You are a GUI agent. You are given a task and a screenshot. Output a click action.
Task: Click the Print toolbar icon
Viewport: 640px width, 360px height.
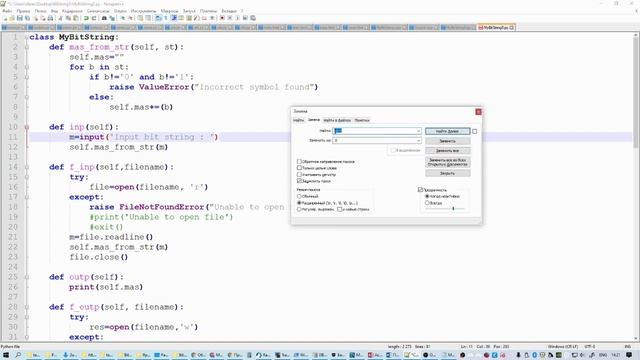click(x=50, y=18)
